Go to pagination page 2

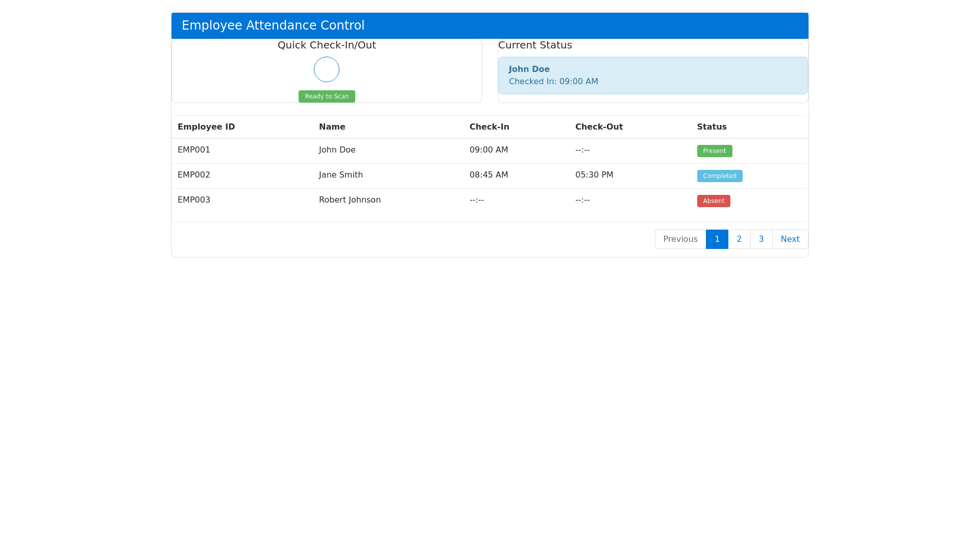point(739,239)
